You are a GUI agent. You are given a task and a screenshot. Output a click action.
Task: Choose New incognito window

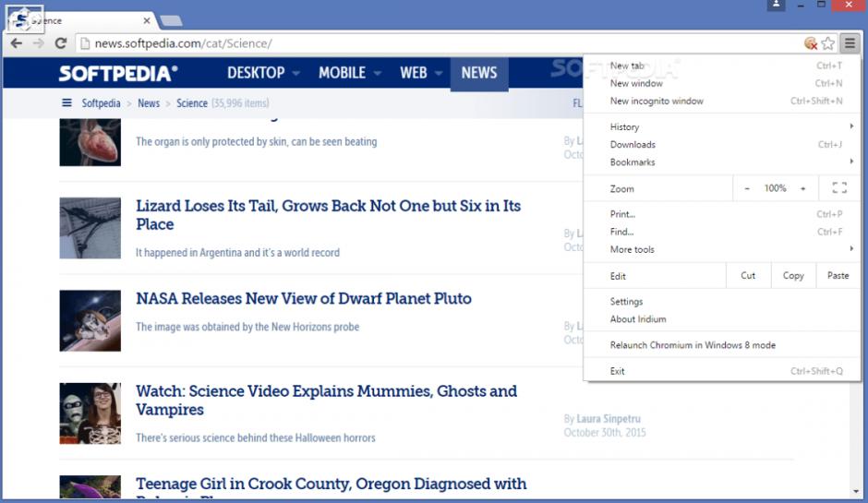tap(722, 102)
